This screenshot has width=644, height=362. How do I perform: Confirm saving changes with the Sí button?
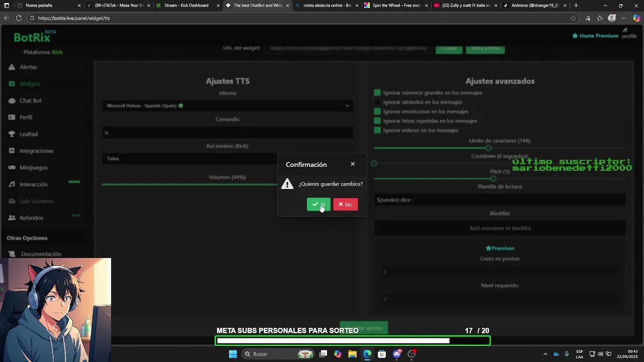coord(318,204)
